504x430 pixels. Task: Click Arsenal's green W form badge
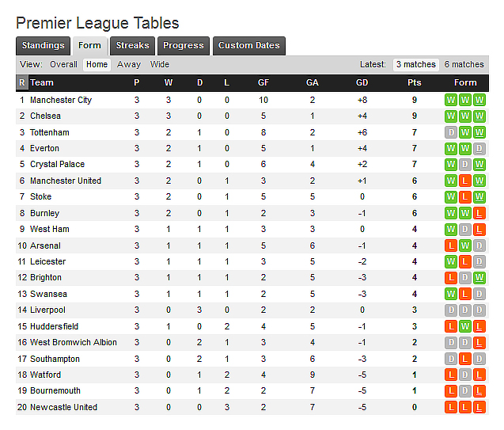tap(465, 245)
